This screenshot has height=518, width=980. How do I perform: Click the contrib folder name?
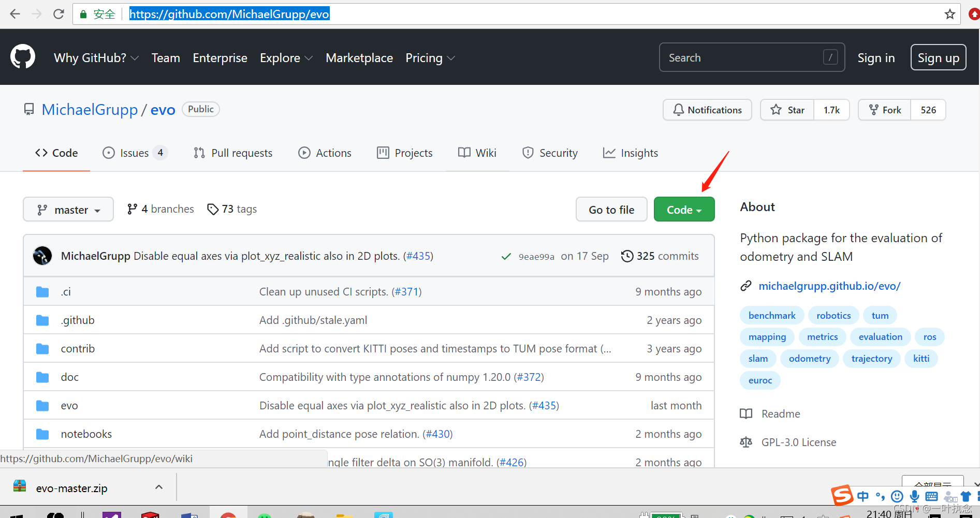coord(78,349)
